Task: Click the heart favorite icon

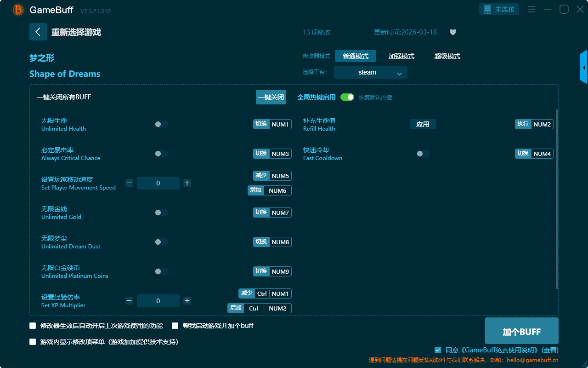Action: pyautogui.click(x=452, y=32)
